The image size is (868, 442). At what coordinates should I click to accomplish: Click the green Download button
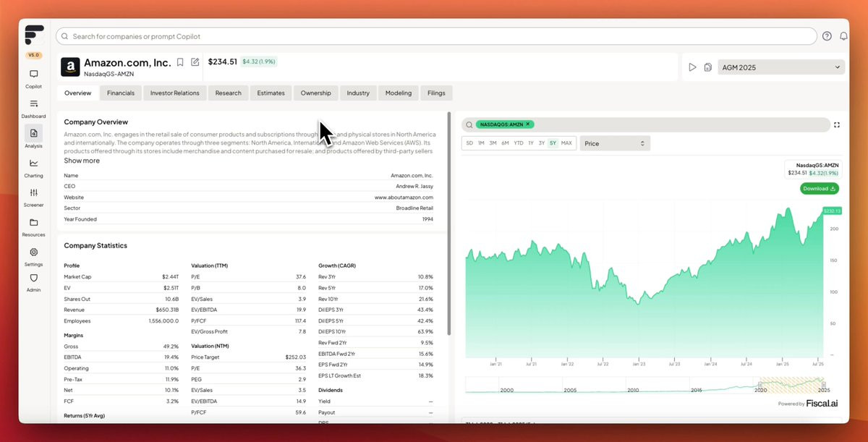820,189
